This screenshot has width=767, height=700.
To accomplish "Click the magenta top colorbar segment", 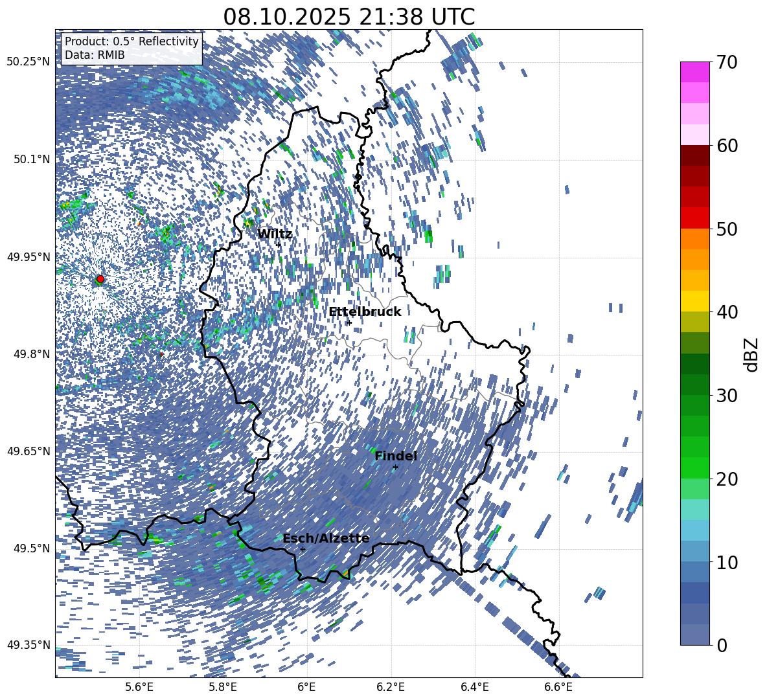I will [694, 73].
